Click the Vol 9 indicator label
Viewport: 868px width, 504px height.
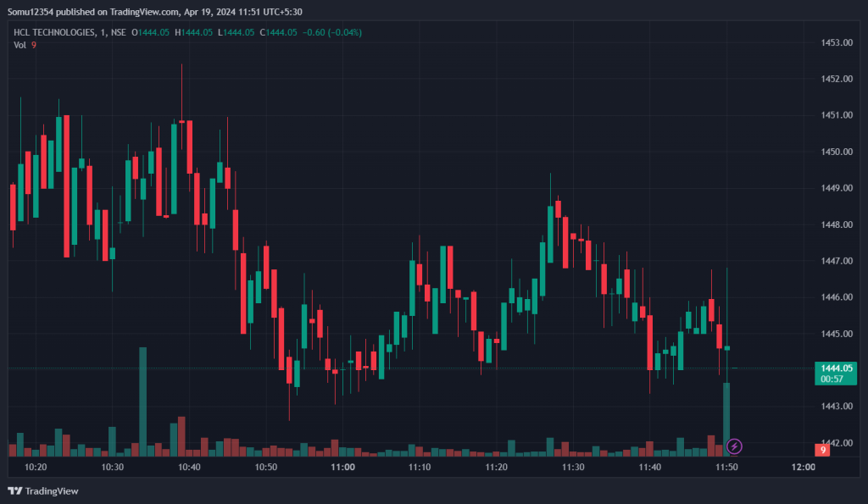pyautogui.click(x=25, y=45)
